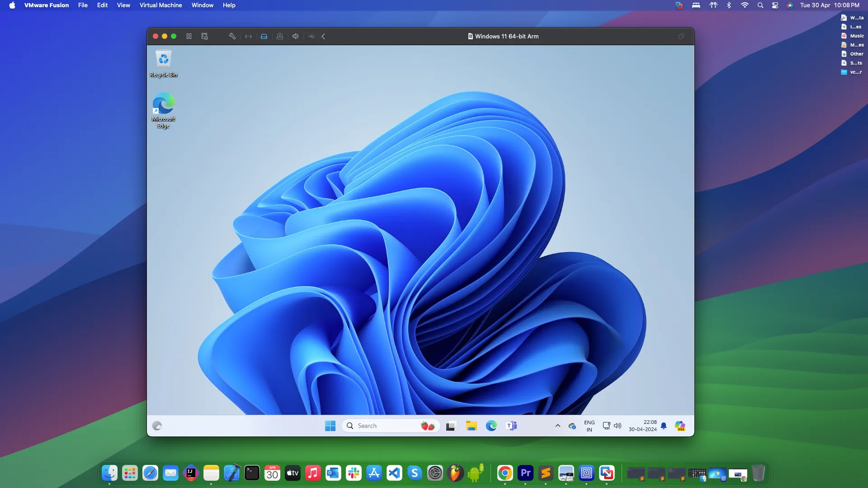
Task: Open File Explorer from Windows taskbar
Action: 471,426
